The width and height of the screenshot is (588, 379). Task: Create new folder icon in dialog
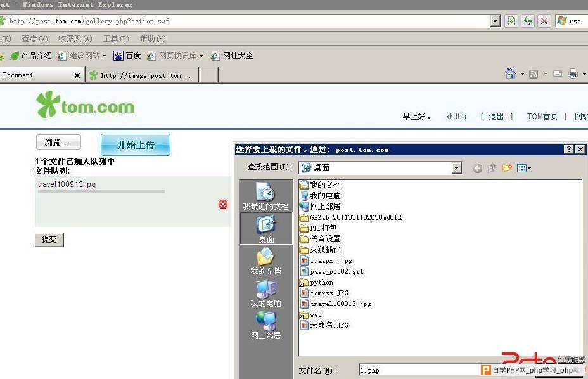tap(507, 168)
